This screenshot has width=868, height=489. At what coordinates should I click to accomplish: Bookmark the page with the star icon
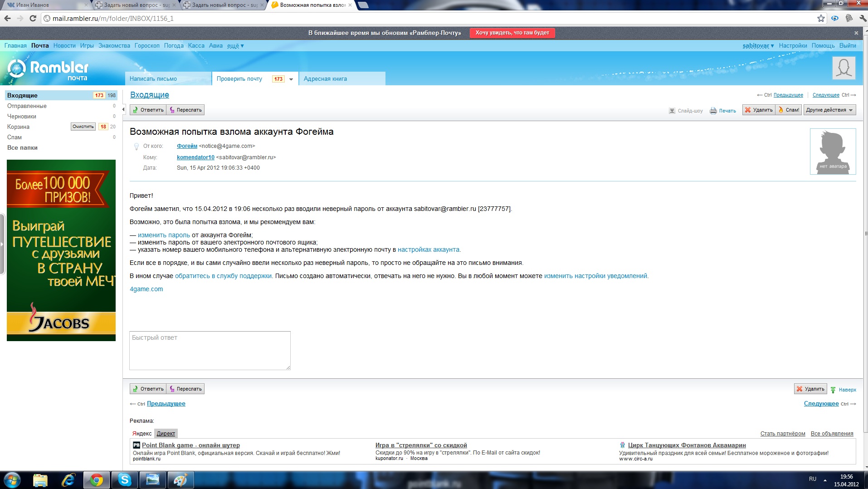point(821,19)
